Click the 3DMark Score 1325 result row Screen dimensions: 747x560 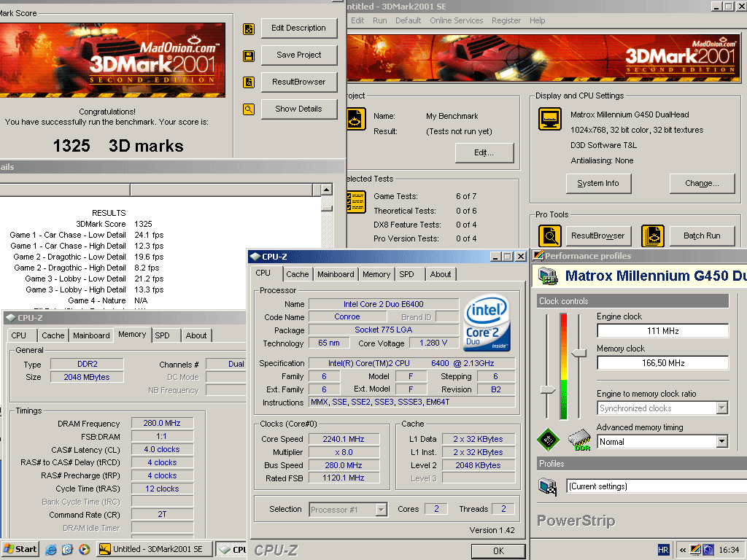(114, 224)
